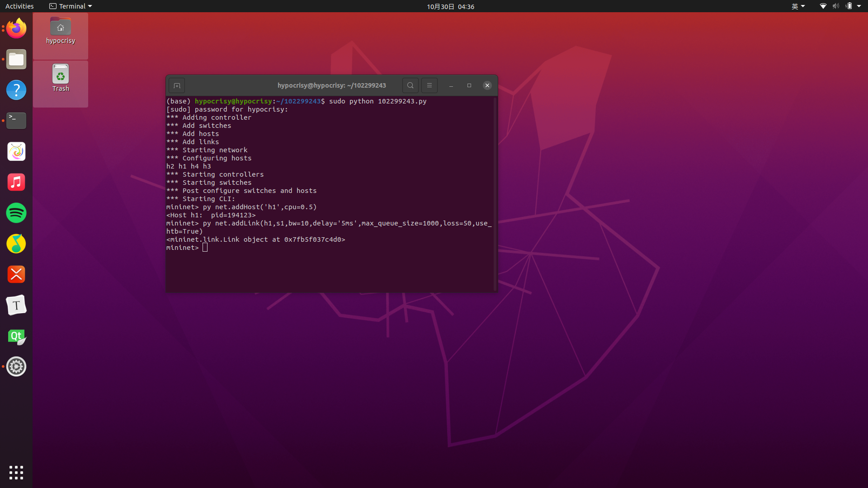Click the volume indicator in top bar

pos(835,6)
